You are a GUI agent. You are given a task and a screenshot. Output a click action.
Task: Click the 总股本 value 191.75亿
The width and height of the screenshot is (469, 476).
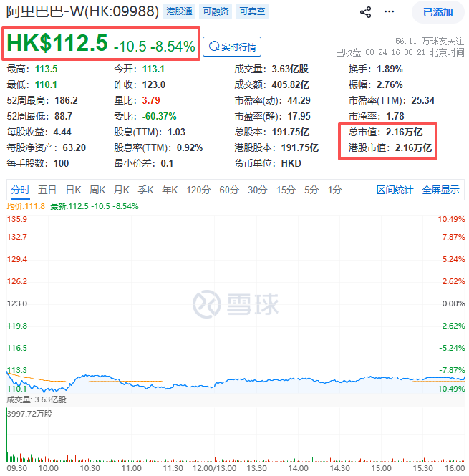291,132
